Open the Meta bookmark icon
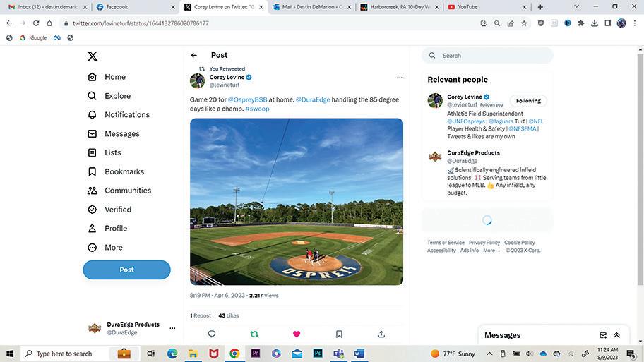Image resolution: width=644 pixels, height=362 pixels. [56, 38]
